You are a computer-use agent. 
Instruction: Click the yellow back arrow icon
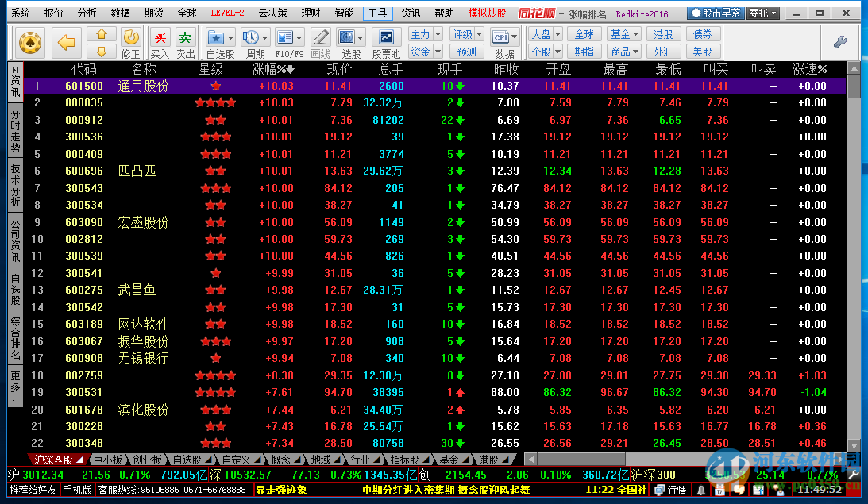pyautogui.click(x=67, y=42)
